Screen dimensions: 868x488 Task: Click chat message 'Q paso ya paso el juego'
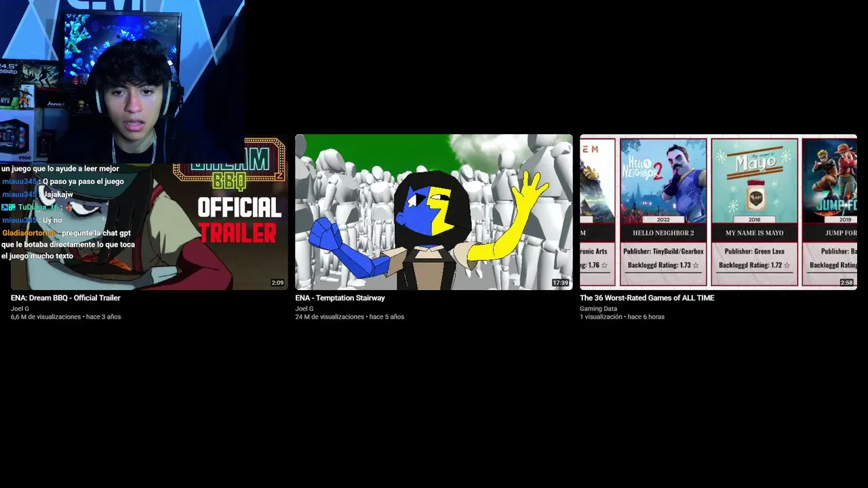pyautogui.click(x=83, y=182)
